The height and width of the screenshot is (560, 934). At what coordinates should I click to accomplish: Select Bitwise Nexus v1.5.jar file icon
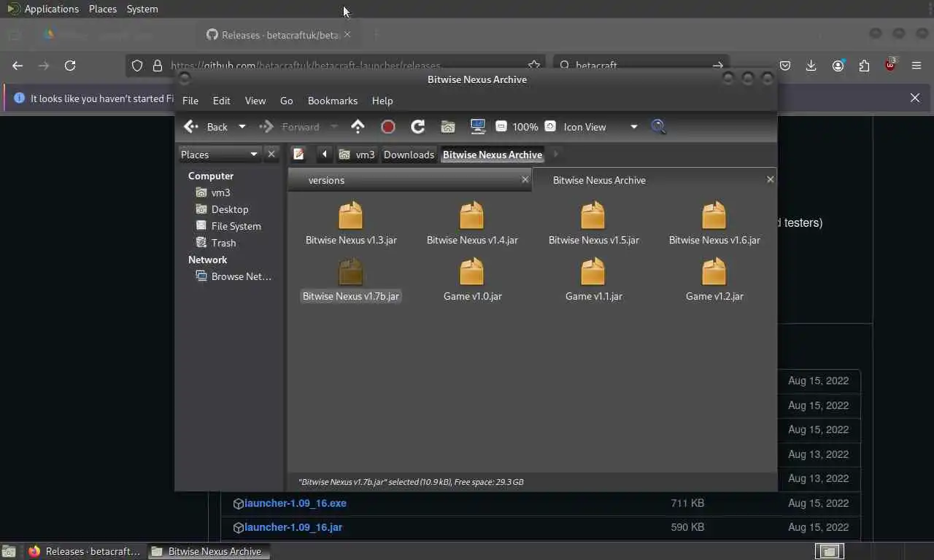coord(593,216)
